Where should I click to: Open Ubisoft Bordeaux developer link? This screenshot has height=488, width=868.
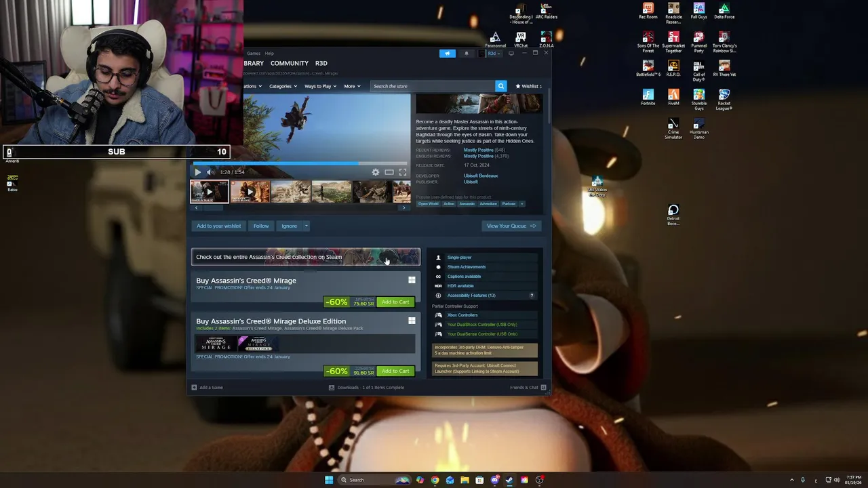click(x=481, y=176)
